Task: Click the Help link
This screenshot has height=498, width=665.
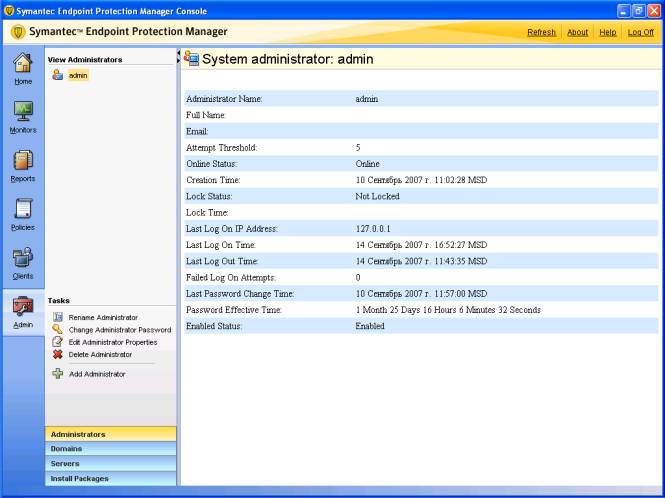Action: (x=607, y=32)
